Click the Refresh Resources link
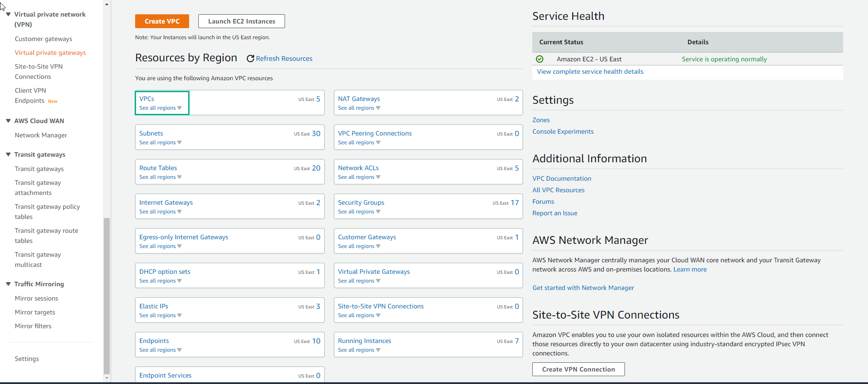This screenshot has height=384, width=868. 284,59
